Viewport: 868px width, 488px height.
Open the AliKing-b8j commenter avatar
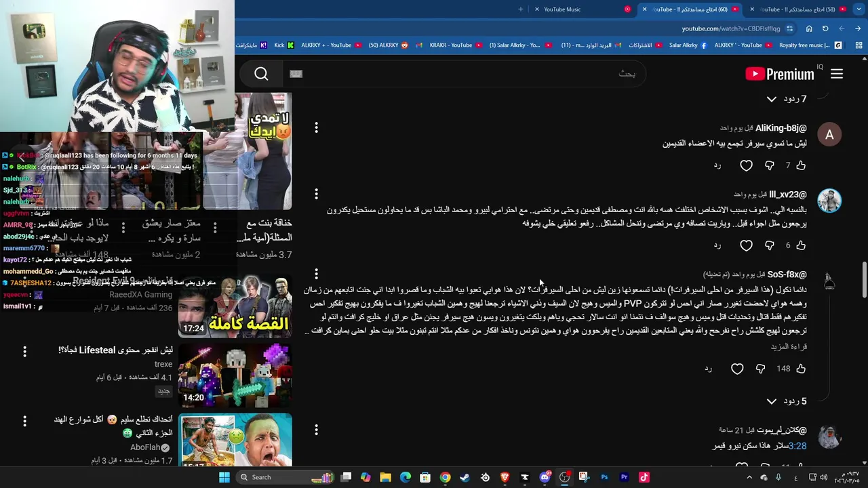[x=829, y=135]
